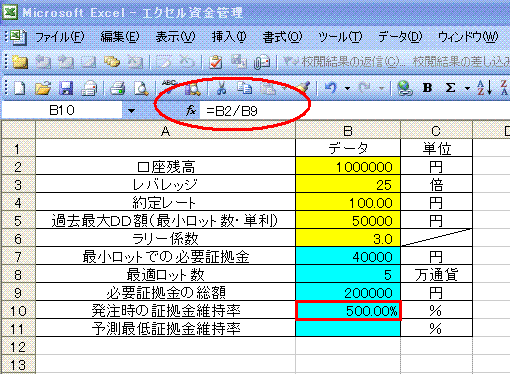Viewport: 510px width, 374px height.
Task: Open the Paste options dropdown arrow
Action: point(284,89)
